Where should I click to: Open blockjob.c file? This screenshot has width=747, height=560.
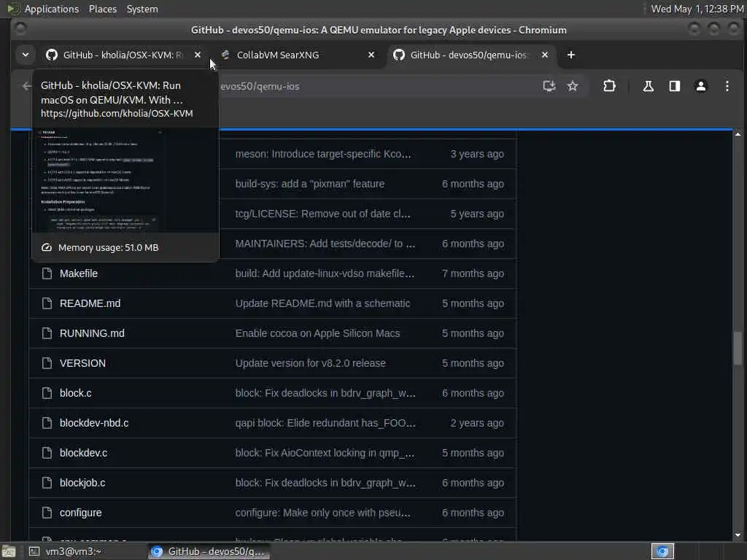point(82,483)
